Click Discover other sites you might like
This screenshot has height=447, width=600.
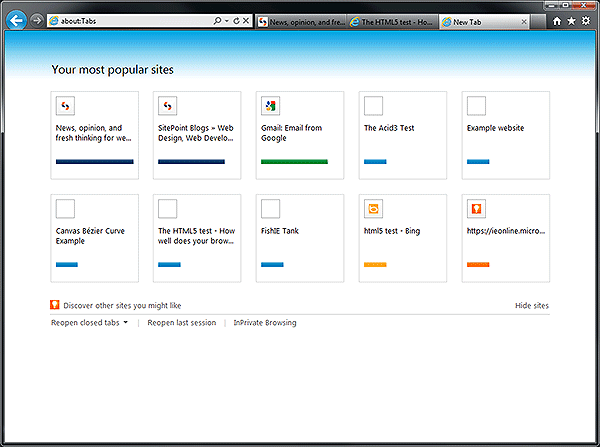tap(122, 306)
